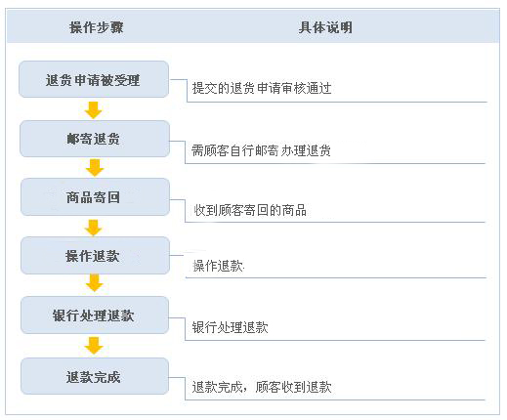The image size is (507, 420).
Task: Click the text 退款完成，顾客收到退款
Action: tap(262, 387)
